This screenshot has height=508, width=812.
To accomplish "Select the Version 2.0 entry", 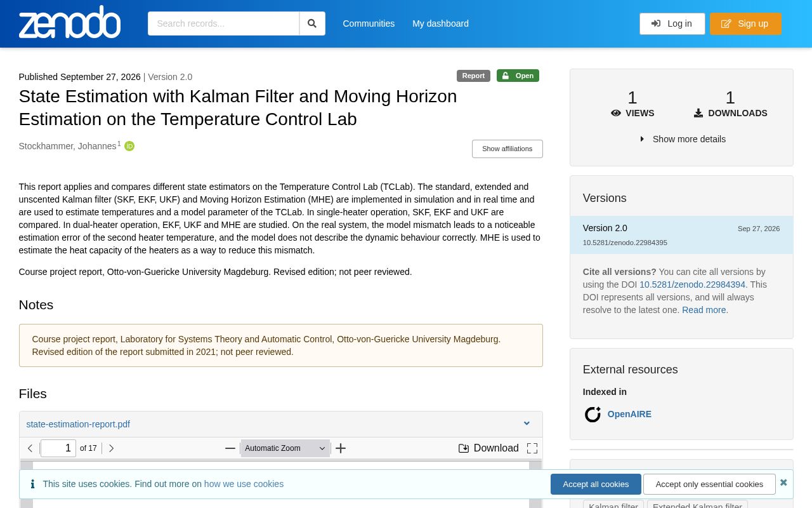I will point(681,235).
